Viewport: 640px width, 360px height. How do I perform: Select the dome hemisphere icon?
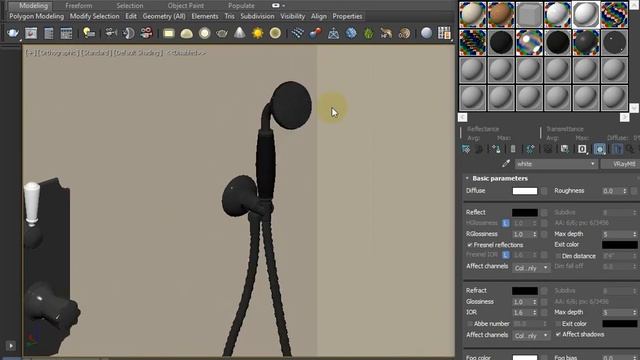(x=187, y=33)
